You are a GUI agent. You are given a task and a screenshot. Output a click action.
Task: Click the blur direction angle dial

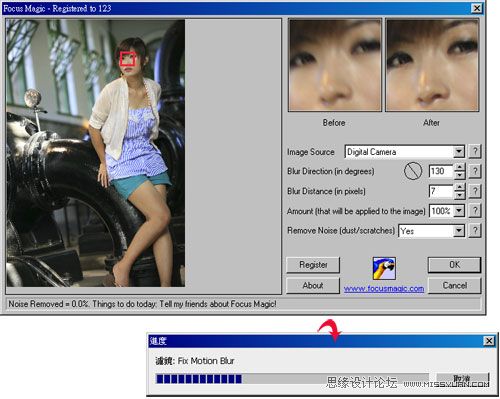coord(413,171)
